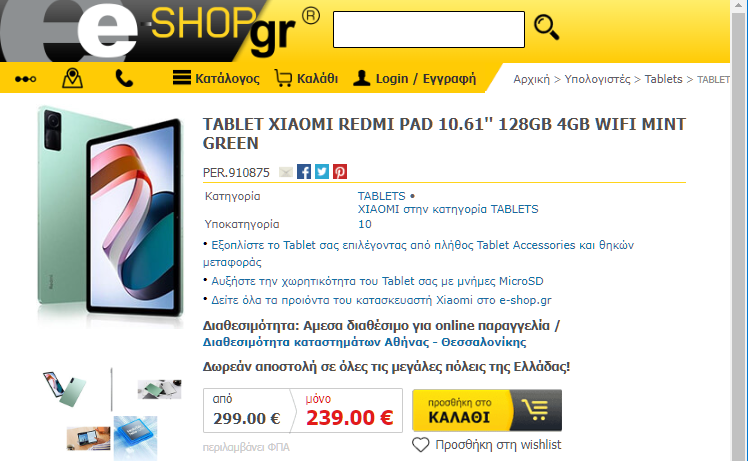Click the προσθήκη στο ΚΑΛΑΘΙ button
The image size is (748, 461).
[487, 410]
